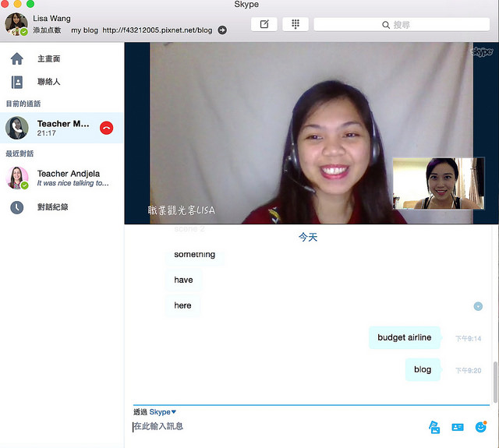Click the round options icon beside 'here'
This screenshot has width=499, height=448.
[x=478, y=306]
